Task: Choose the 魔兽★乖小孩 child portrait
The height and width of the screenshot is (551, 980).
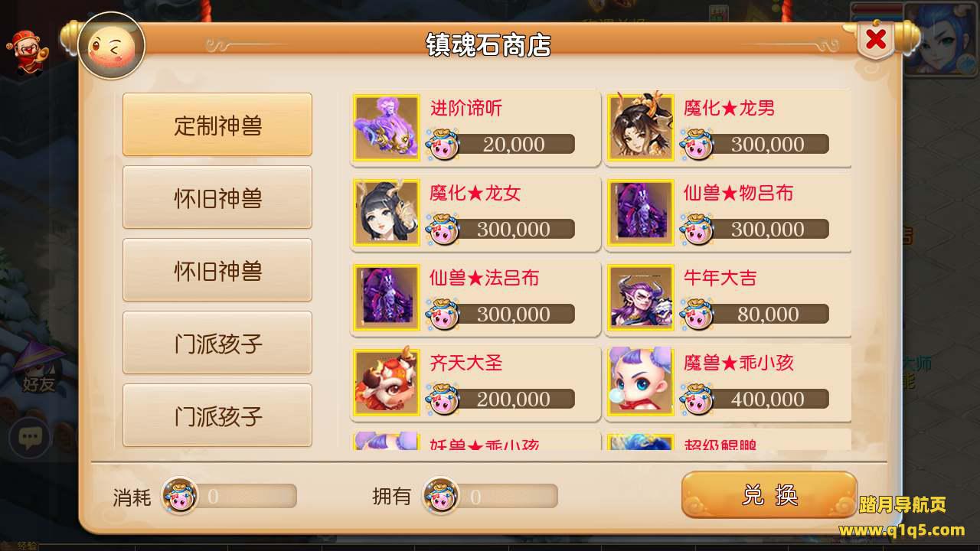Action: coord(641,382)
